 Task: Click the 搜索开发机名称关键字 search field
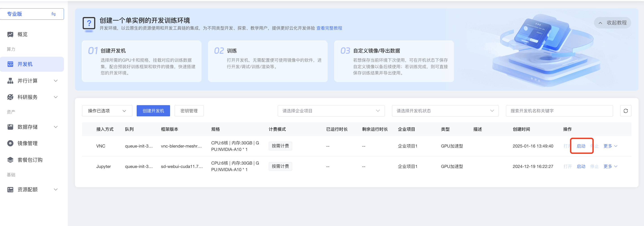click(559, 111)
